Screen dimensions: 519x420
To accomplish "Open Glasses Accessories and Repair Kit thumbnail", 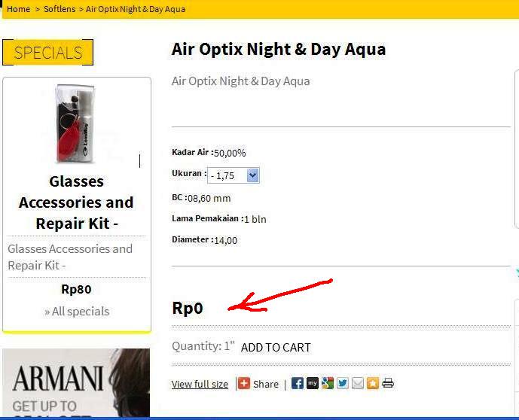I will point(77,124).
